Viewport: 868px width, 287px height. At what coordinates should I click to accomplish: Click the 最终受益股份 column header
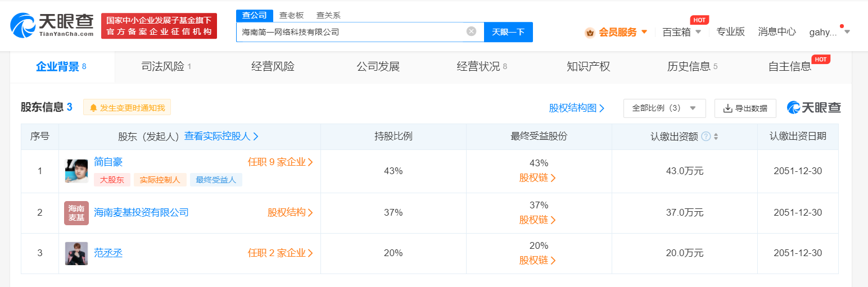[x=539, y=136]
